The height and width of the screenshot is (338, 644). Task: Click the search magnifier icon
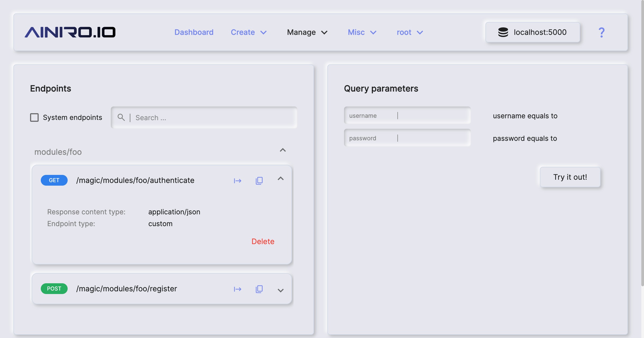coord(121,117)
